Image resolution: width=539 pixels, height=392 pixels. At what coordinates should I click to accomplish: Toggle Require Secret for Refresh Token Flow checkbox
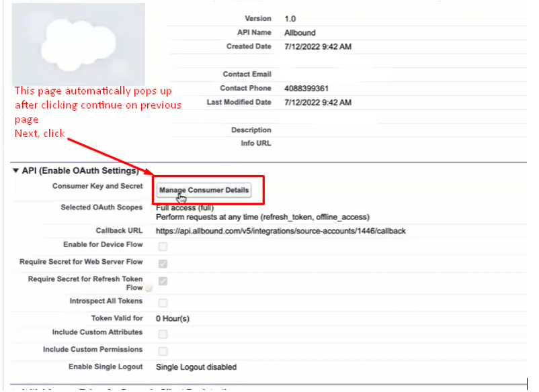pos(163,281)
